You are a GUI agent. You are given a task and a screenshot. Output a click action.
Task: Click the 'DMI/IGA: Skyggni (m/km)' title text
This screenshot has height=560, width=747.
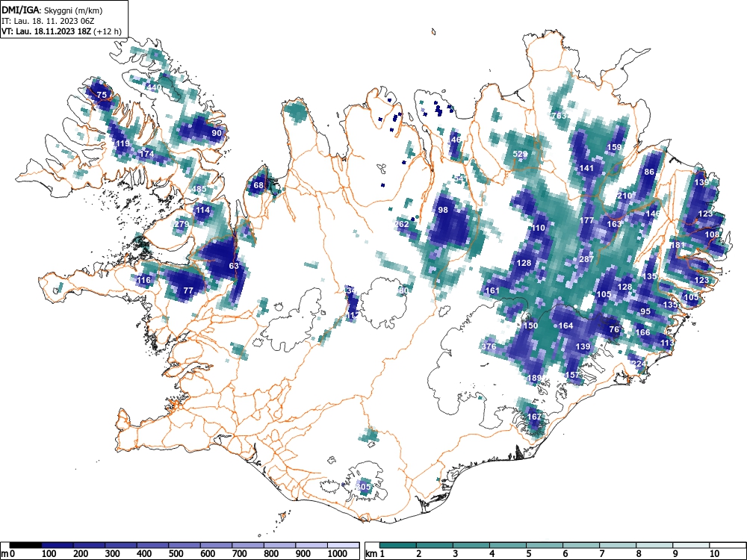[x=52, y=10]
